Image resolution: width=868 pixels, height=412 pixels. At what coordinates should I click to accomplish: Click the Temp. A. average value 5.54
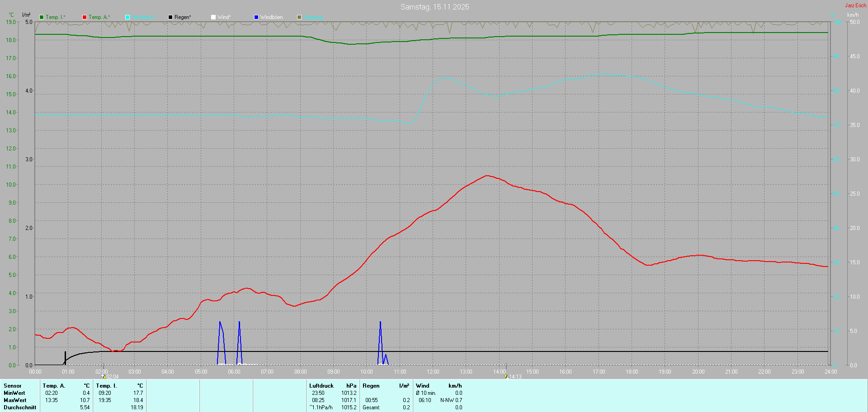pos(85,407)
